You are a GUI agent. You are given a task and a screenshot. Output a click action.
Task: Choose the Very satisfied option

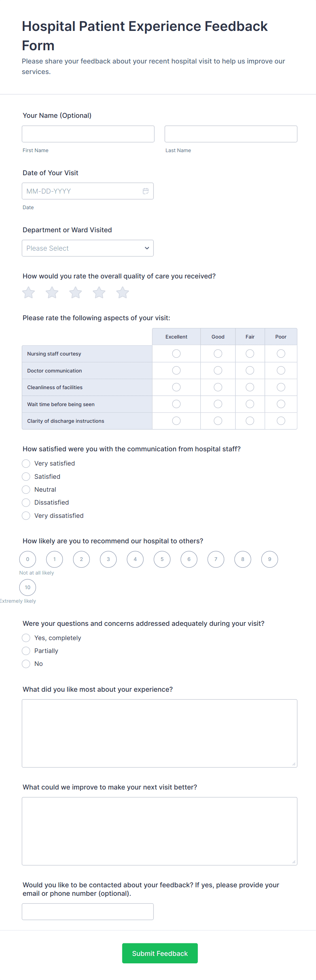(x=26, y=464)
